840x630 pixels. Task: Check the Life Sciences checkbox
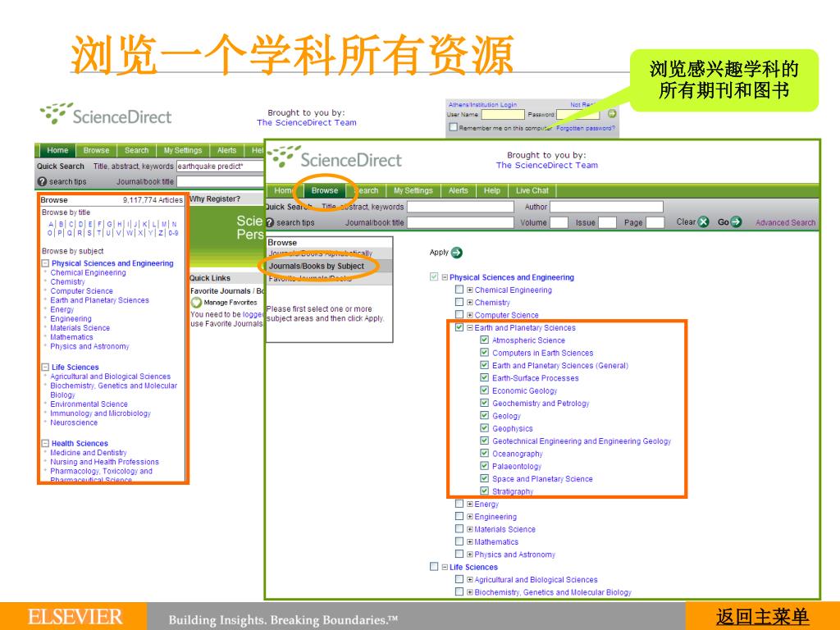[x=434, y=566]
